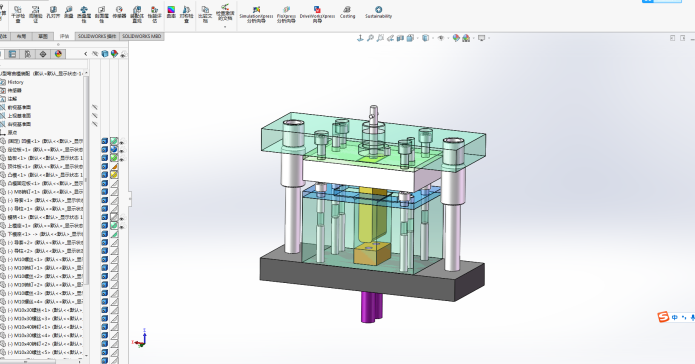This screenshot has width=695, height=364.
Task: Open the Clearance Verification (间隙验证) tool
Action: click(35, 15)
